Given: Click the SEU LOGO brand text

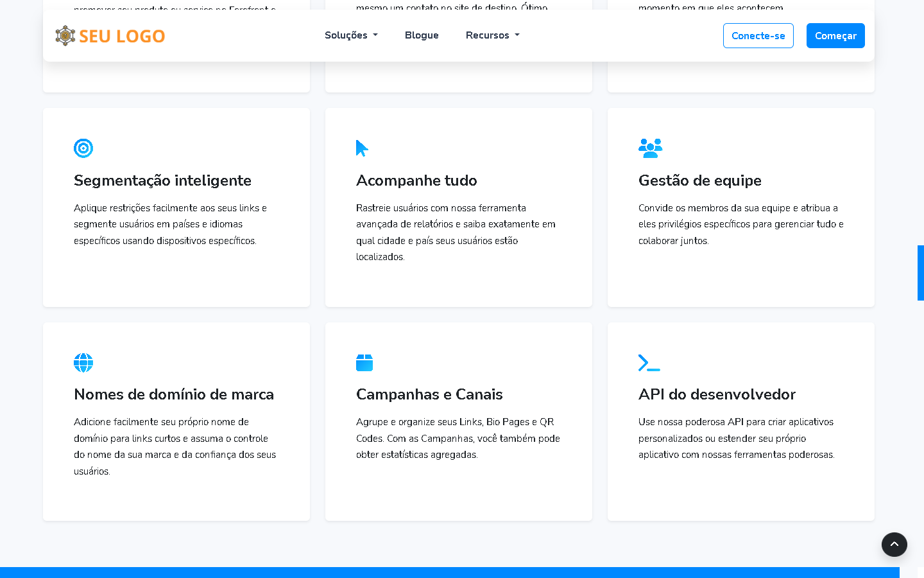Looking at the screenshot, I should [x=122, y=37].
